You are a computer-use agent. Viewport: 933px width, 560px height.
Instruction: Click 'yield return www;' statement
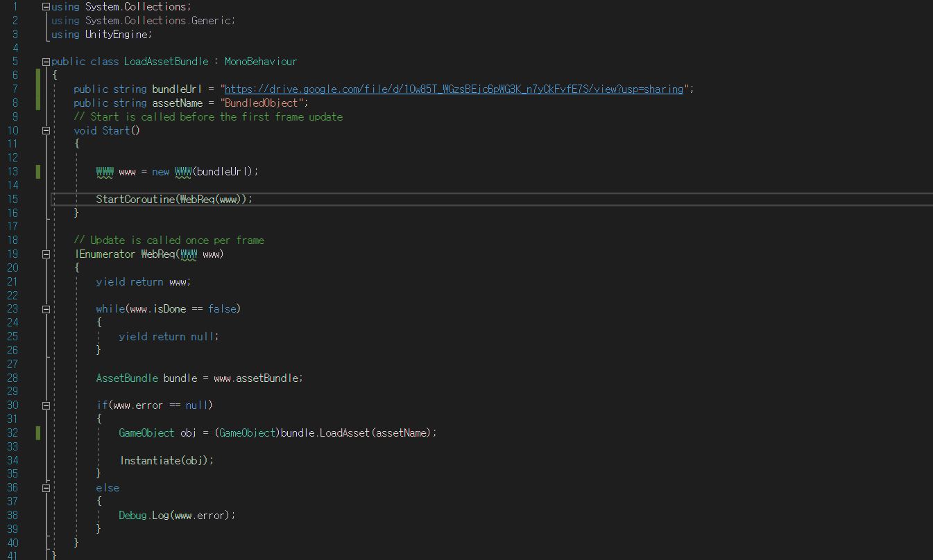[143, 281]
